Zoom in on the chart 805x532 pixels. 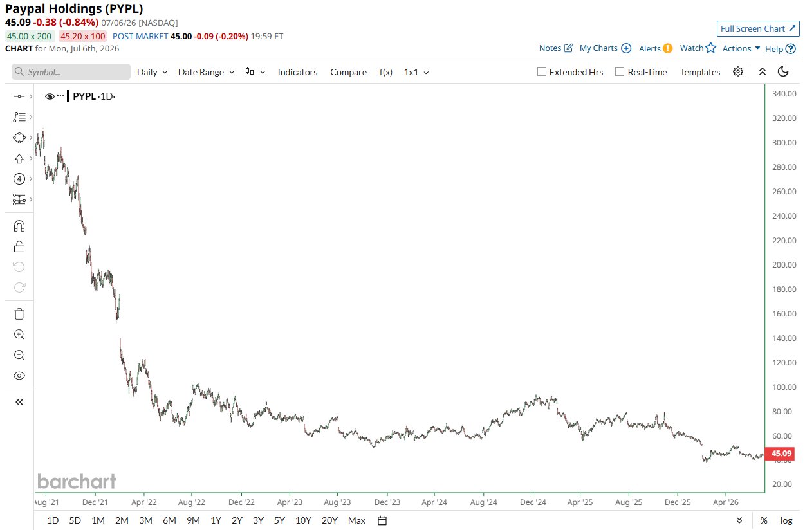coord(19,335)
